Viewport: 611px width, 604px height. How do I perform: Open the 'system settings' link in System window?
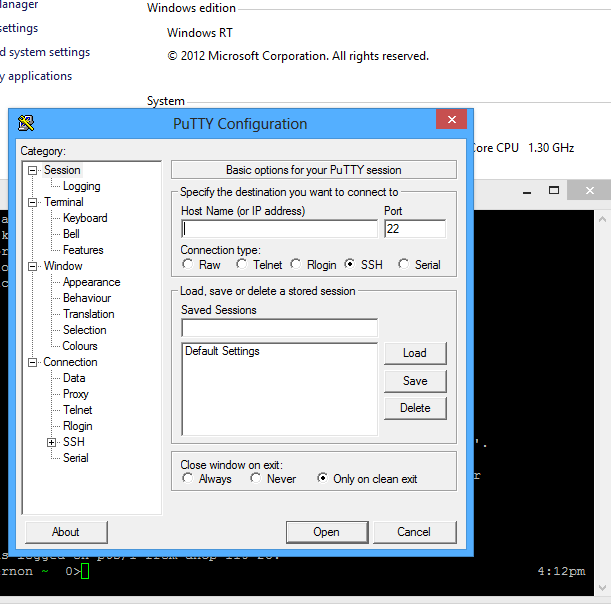pos(45,52)
